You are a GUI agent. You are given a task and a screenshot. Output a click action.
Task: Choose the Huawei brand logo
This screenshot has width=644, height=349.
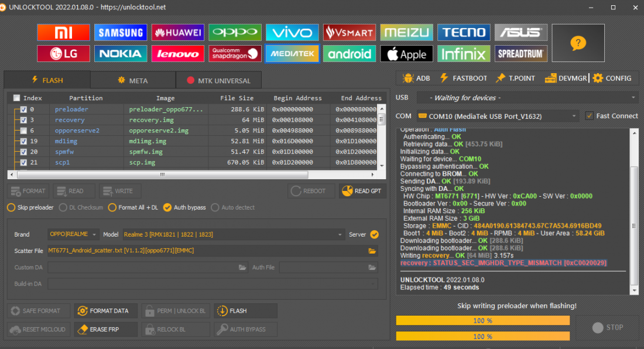pyautogui.click(x=178, y=32)
